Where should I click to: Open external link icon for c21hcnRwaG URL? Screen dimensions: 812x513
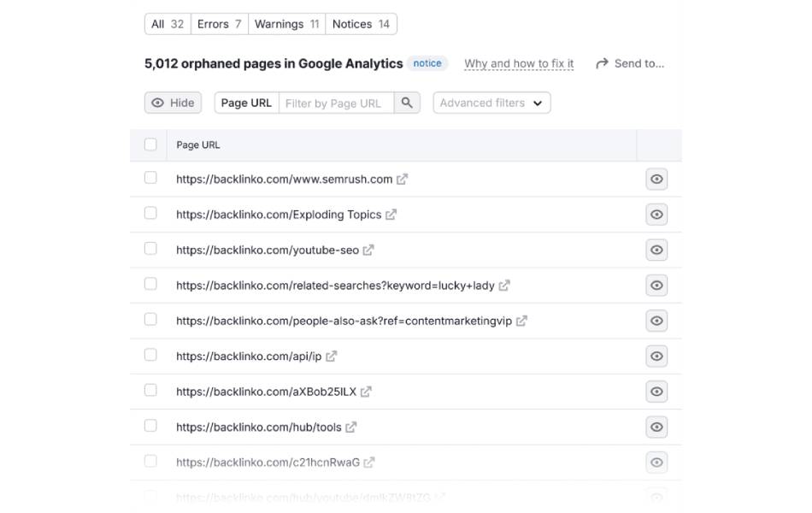pos(369,463)
